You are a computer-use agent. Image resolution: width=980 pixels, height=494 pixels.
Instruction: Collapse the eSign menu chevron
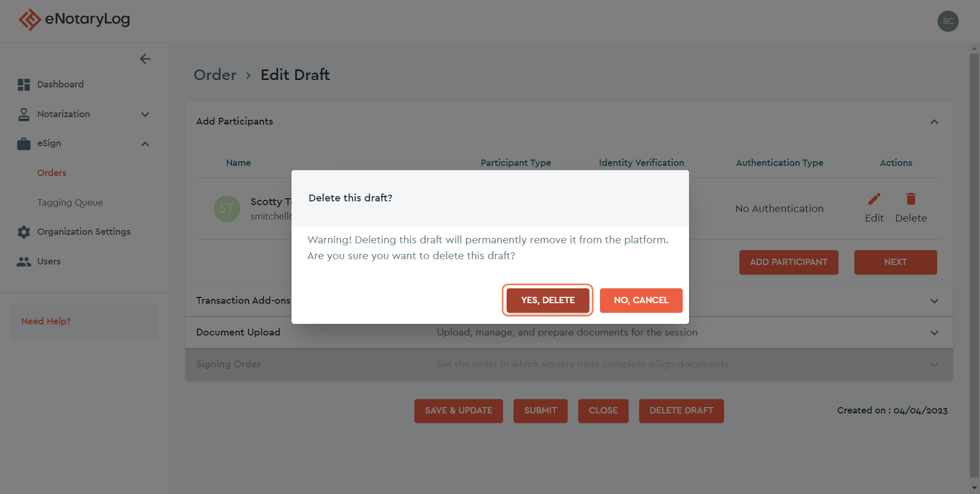click(x=145, y=144)
